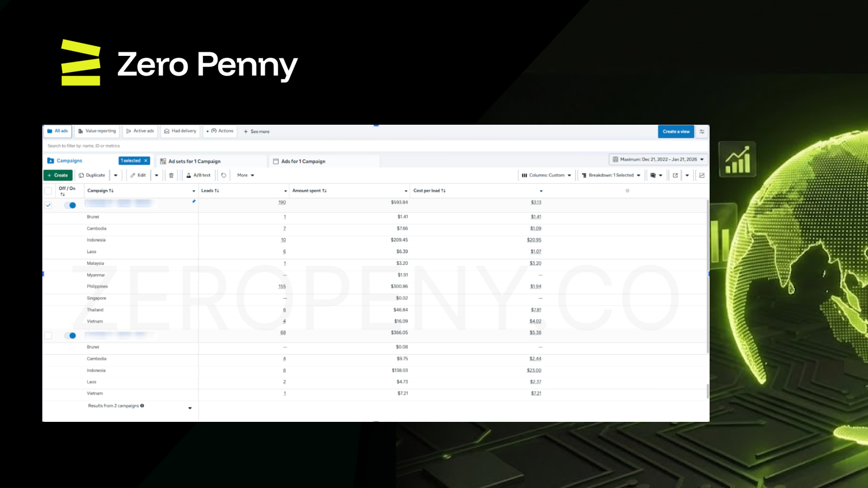Image resolution: width=868 pixels, height=488 pixels.
Task: Open the A/B test flask tool
Action: [198, 175]
